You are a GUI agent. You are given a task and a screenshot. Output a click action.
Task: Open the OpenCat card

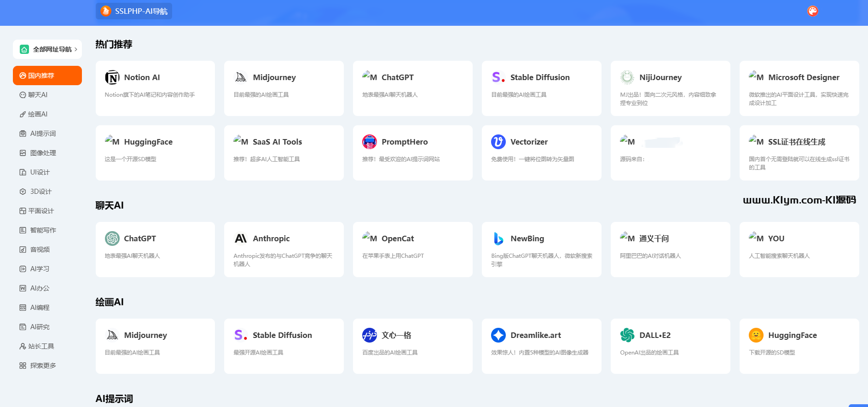pyautogui.click(x=413, y=250)
